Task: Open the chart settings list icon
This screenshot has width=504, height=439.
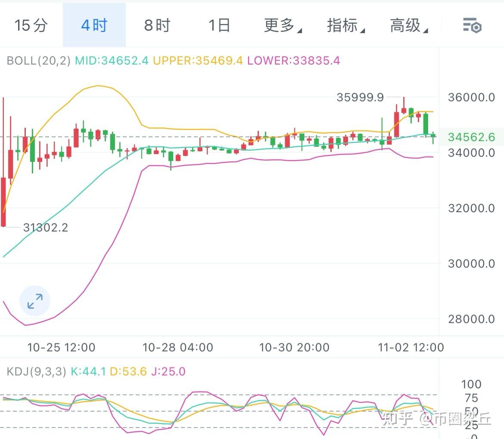Action: pyautogui.click(x=472, y=25)
